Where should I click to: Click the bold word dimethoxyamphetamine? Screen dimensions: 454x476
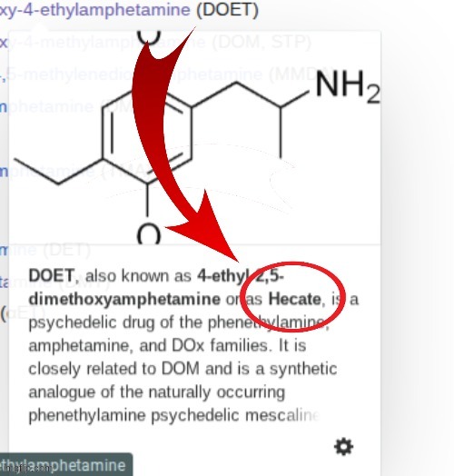coord(124,299)
